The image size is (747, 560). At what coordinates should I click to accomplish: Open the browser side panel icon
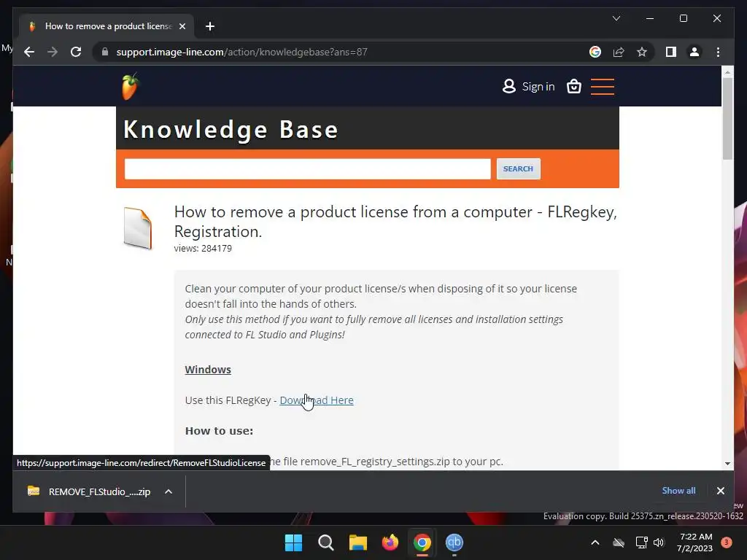tap(671, 52)
